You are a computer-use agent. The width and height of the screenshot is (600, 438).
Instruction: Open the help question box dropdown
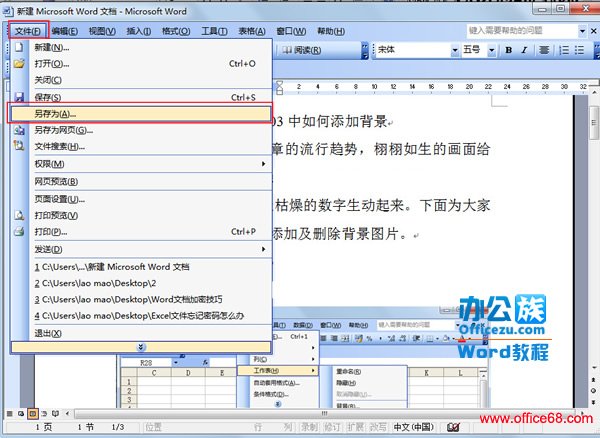pyautogui.click(x=582, y=31)
